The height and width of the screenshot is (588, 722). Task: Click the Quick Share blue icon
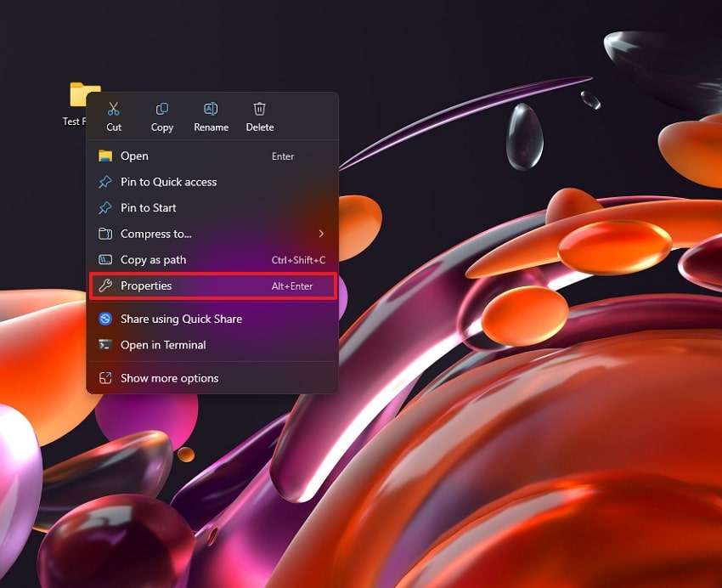[105, 319]
